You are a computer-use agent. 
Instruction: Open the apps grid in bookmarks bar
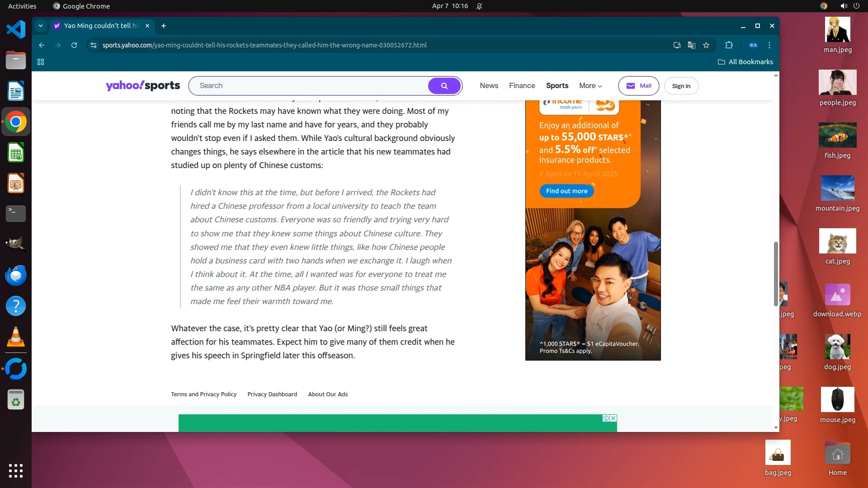41,62
